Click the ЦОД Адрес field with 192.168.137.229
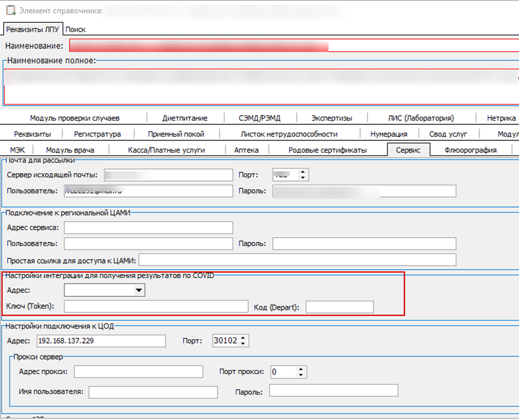519x420 pixels. coord(101,341)
